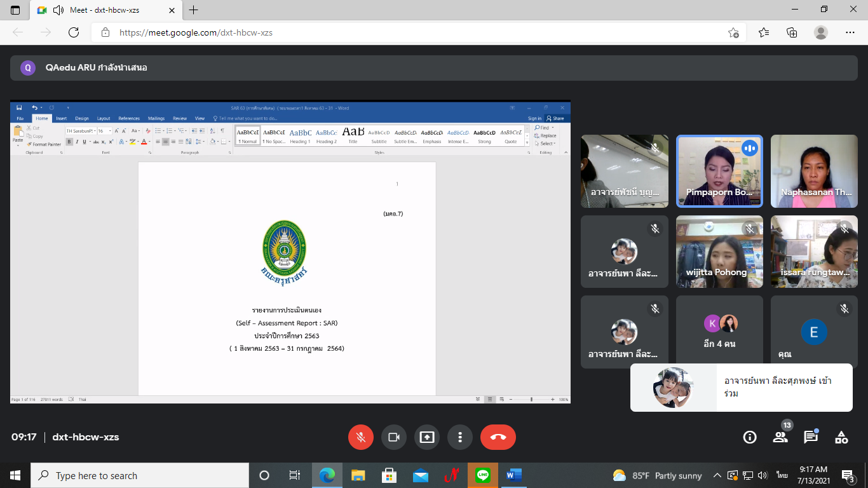Click the อาจารย์นพา เข้าร่วม join notification
Image resolution: width=868 pixels, height=488 pixels.
(741, 388)
